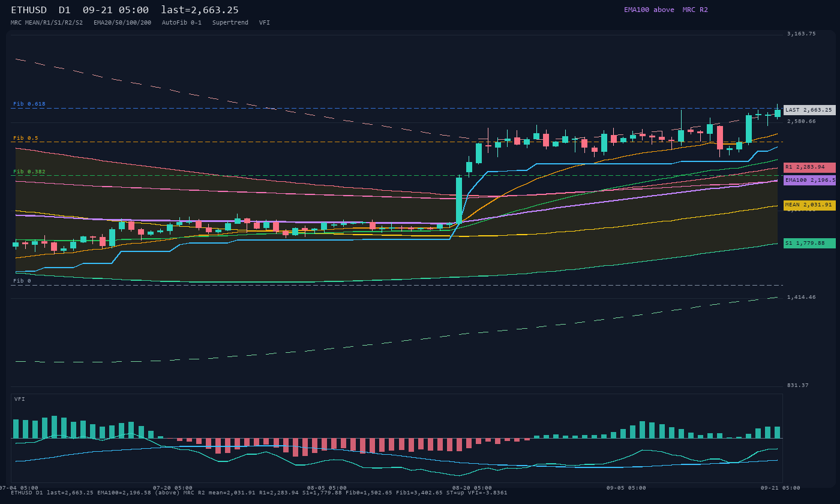Click the VFI panel title label
Screen dimensions: 840x504
(20, 399)
